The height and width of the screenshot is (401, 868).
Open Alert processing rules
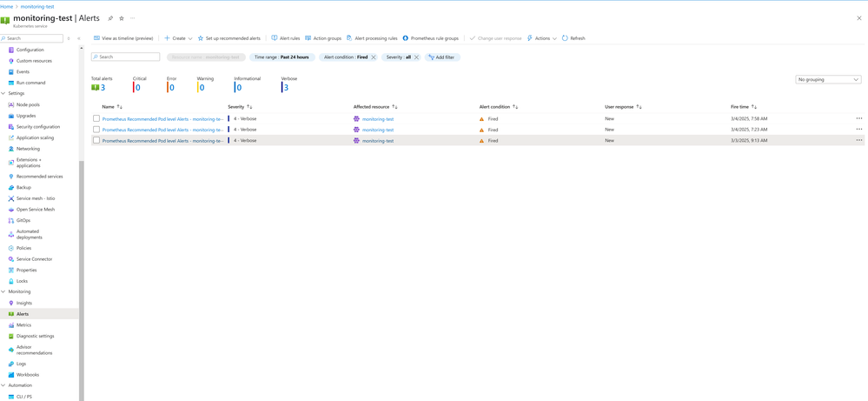click(372, 38)
